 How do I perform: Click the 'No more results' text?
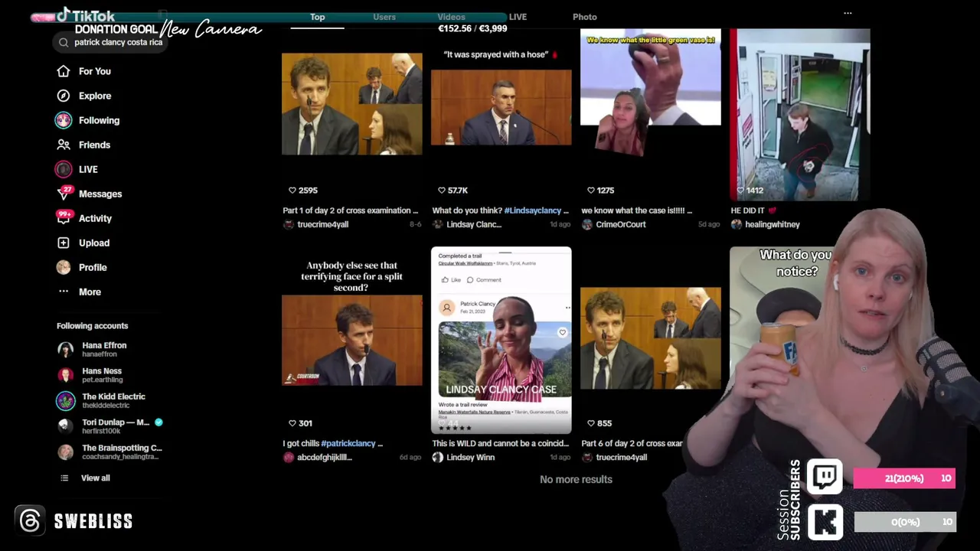pyautogui.click(x=576, y=479)
